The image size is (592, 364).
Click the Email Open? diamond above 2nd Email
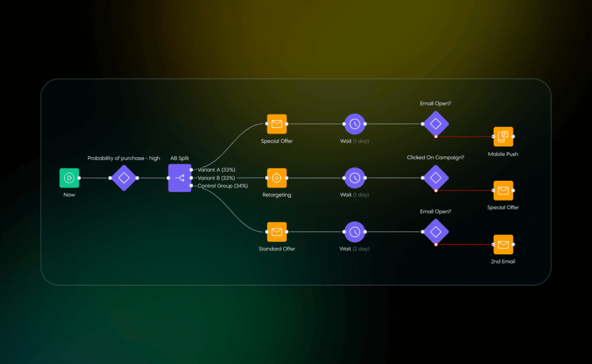[435, 231]
